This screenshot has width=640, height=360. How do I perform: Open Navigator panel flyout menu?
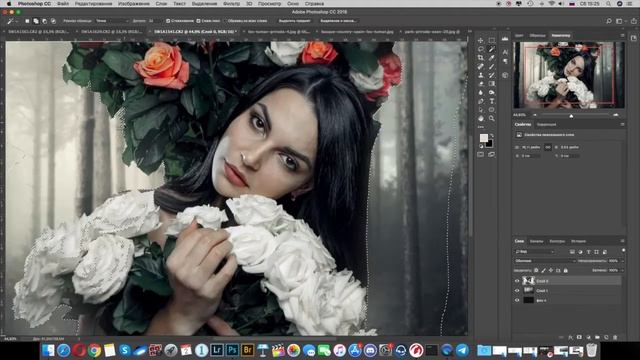(622, 36)
